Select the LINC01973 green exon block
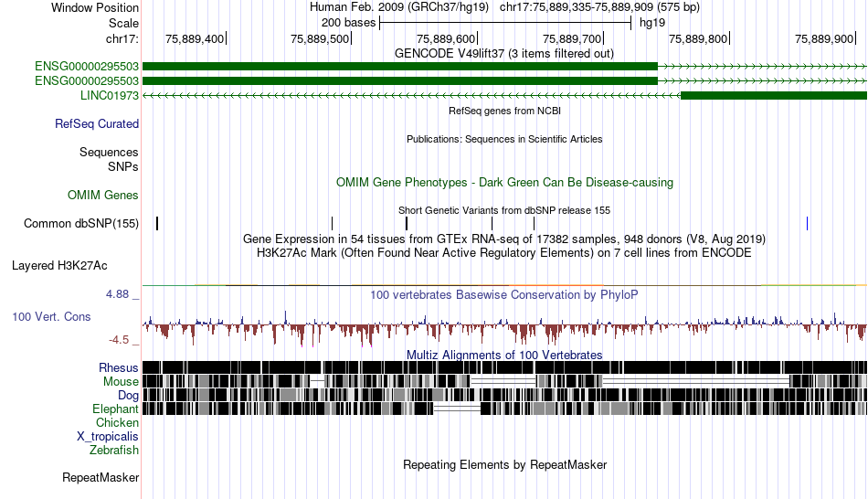Image resolution: width=868 pixels, height=499 pixels. (773, 95)
